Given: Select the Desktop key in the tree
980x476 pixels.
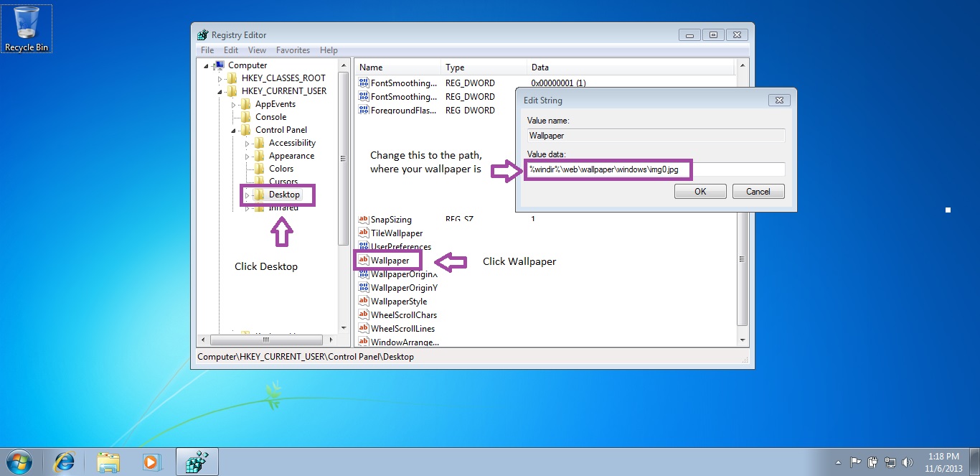Looking at the screenshot, I should click(284, 195).
